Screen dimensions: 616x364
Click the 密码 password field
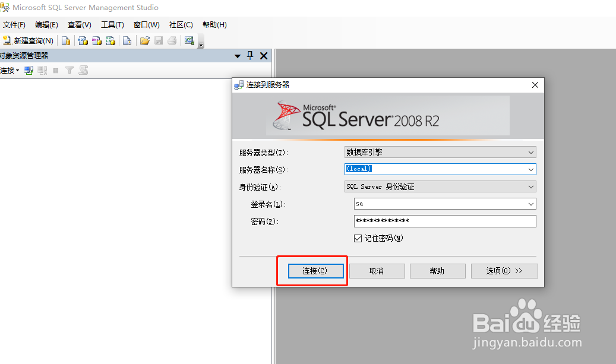(x=445, y=221)
